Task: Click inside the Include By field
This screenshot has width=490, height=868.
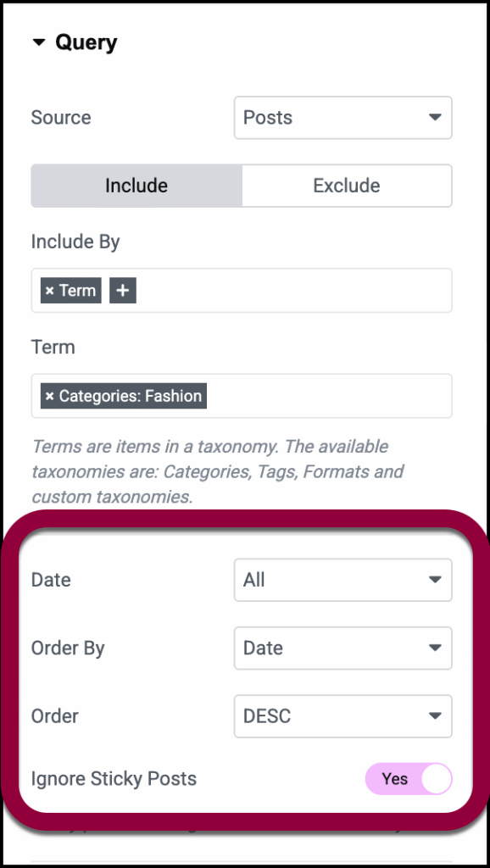Action: click(297, 290)
